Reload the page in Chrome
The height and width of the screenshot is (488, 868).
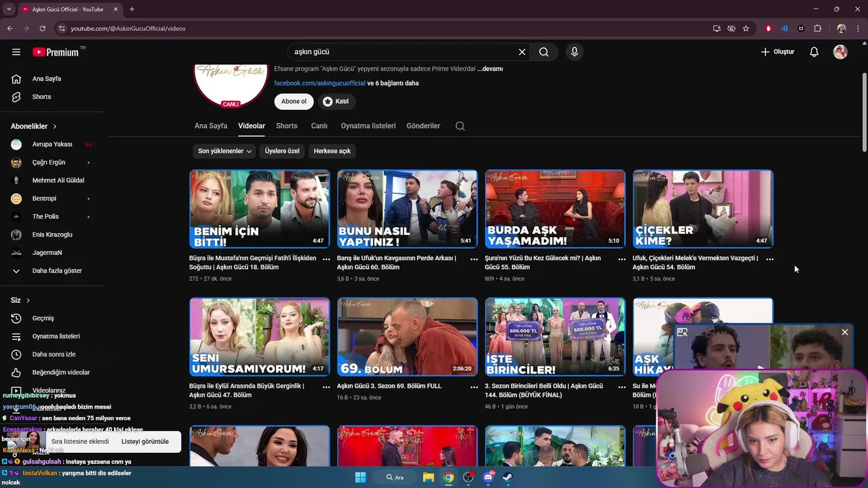[42, 28]
